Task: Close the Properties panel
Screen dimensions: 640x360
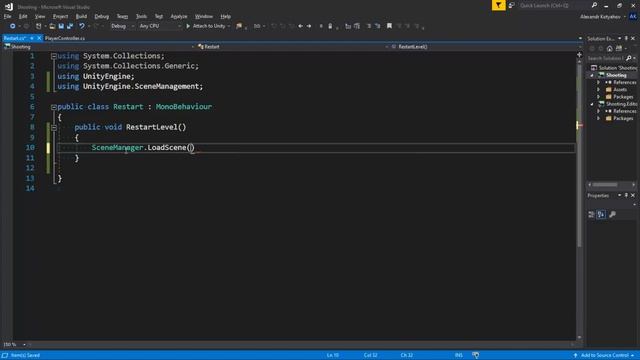Action: point(633,196)
